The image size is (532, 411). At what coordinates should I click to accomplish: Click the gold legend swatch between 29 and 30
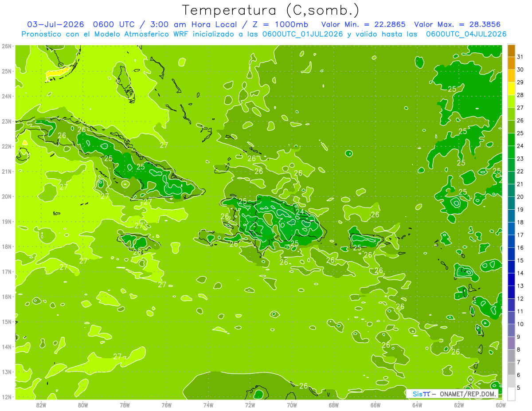click(x=511, y=76)
